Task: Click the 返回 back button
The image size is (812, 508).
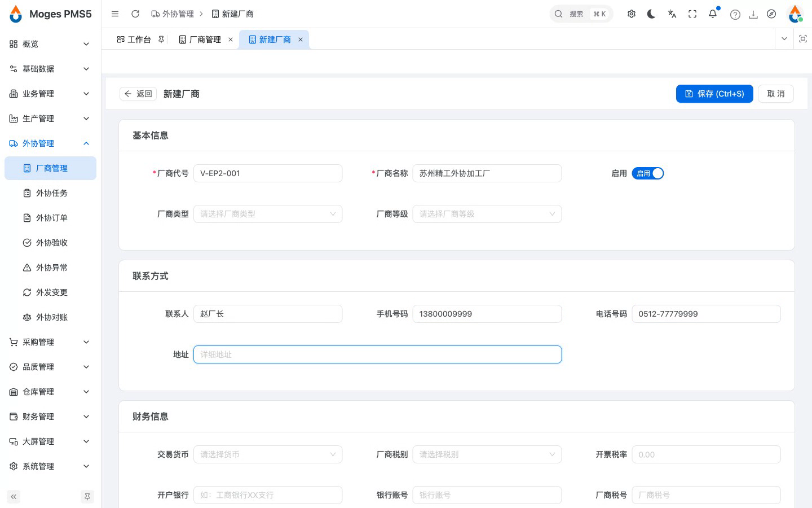Action: pos(138,94)
